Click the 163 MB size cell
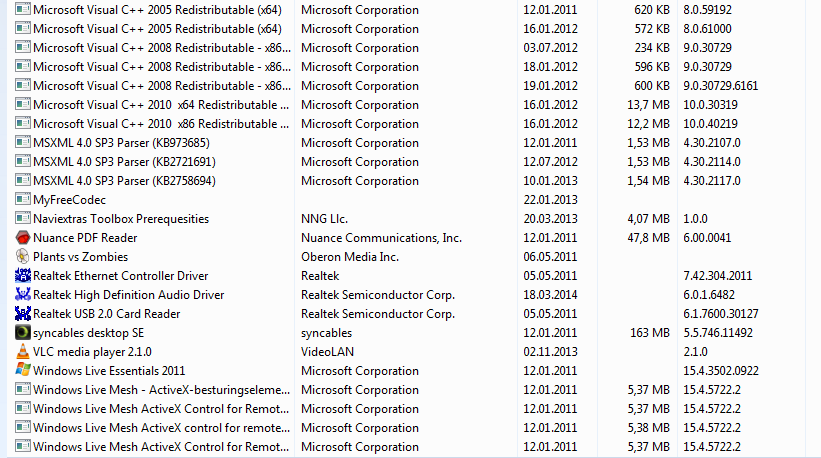 650,333
